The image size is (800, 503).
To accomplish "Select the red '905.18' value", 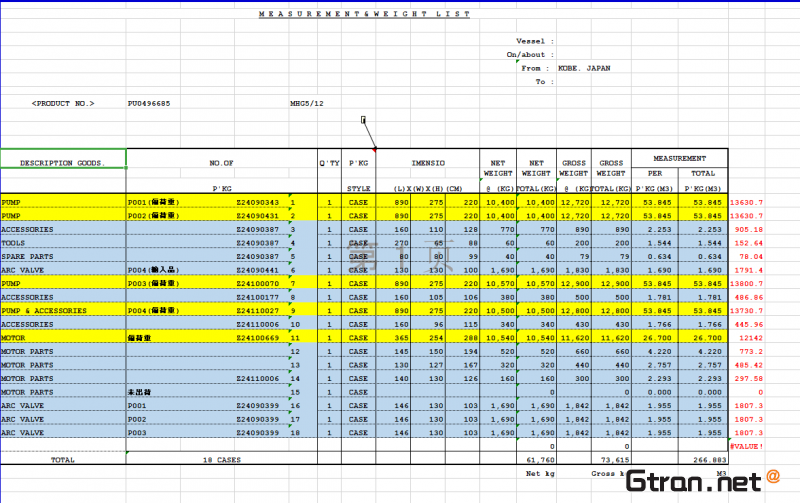I will (749, 230).
